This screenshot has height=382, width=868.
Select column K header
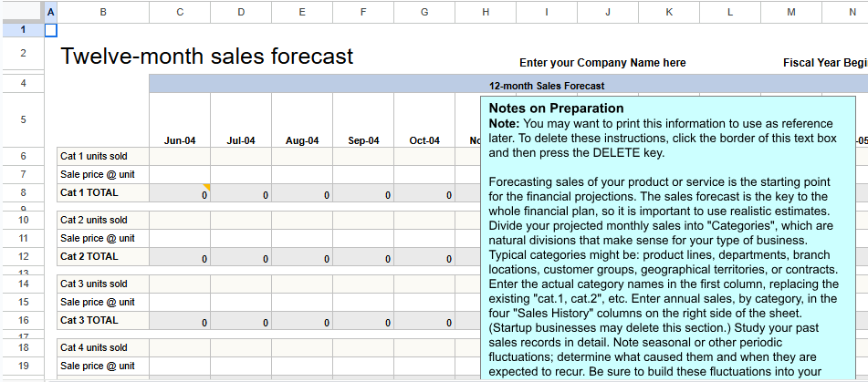pyautogui.click(x=669, y=12)
